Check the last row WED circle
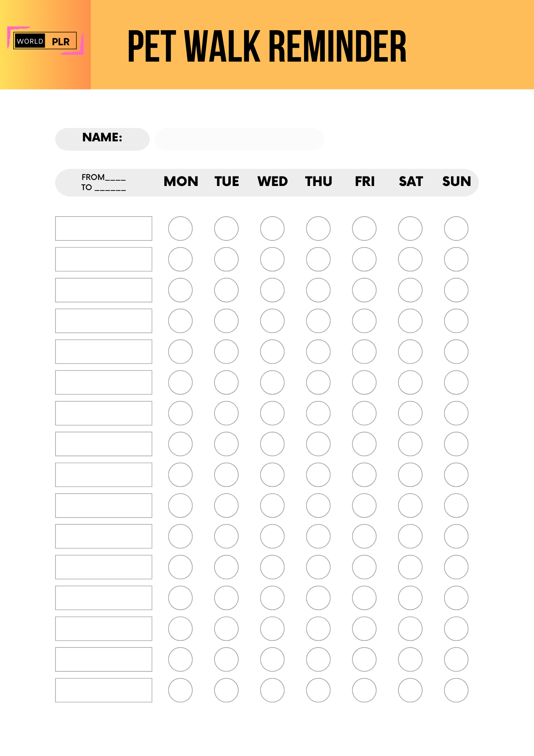The image size is (534, 756). point(272,690)
